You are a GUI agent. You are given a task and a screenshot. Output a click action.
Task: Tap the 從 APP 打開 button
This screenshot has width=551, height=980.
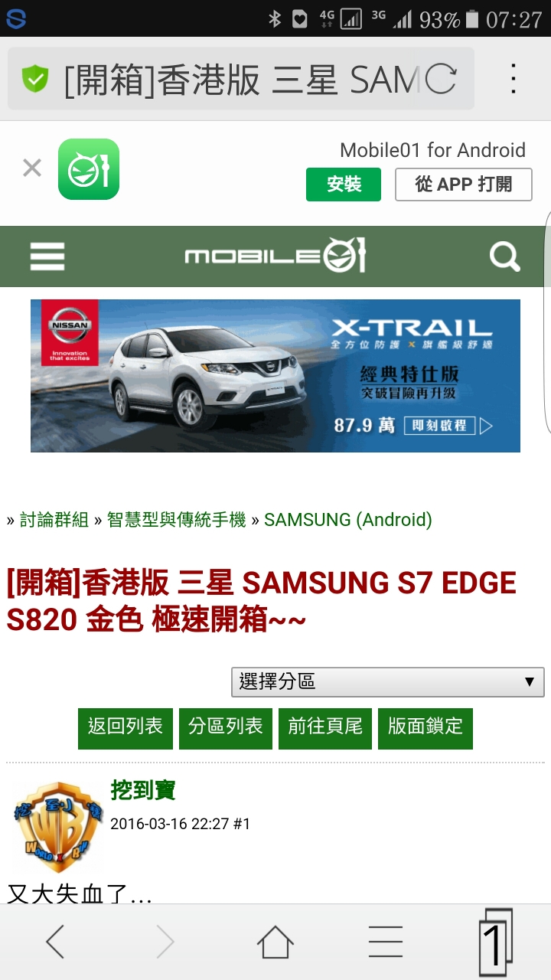click(x=464, y=185)
